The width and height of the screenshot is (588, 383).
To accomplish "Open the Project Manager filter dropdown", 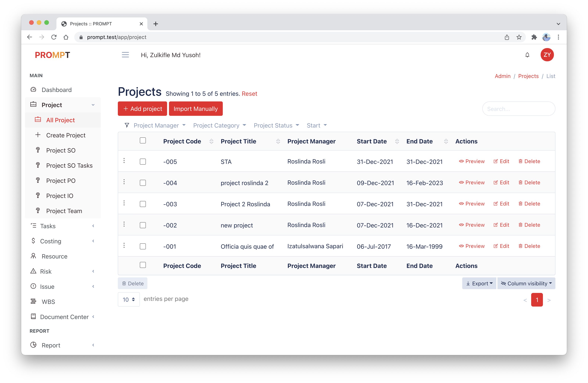I will 159,125.
